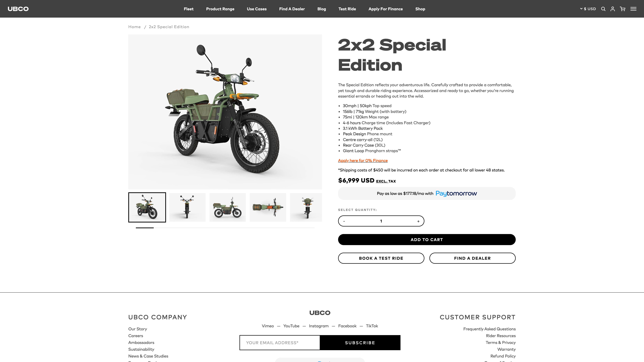
Task: Select the side view bike thumbnail
Action: point(228,207)
